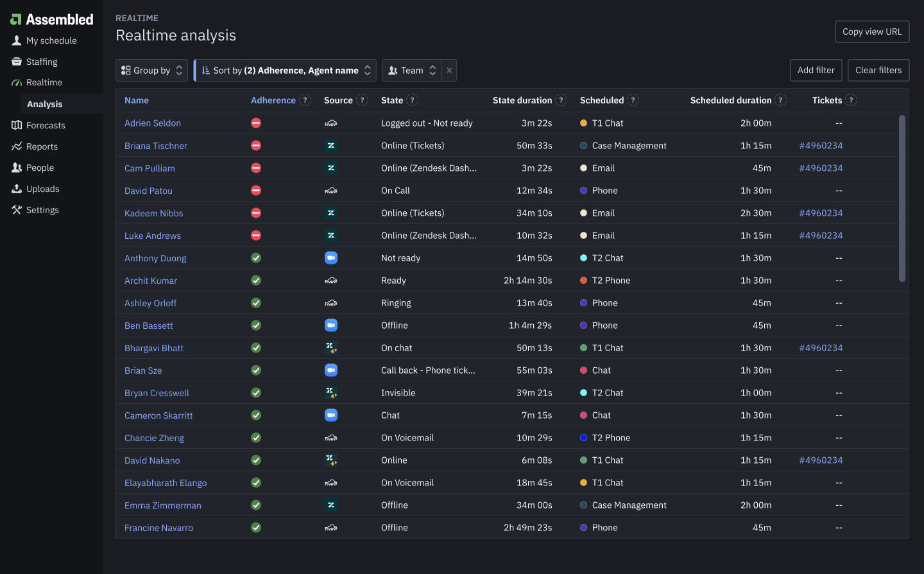Open agent Adrien Seldon

[x=153, y=123]
